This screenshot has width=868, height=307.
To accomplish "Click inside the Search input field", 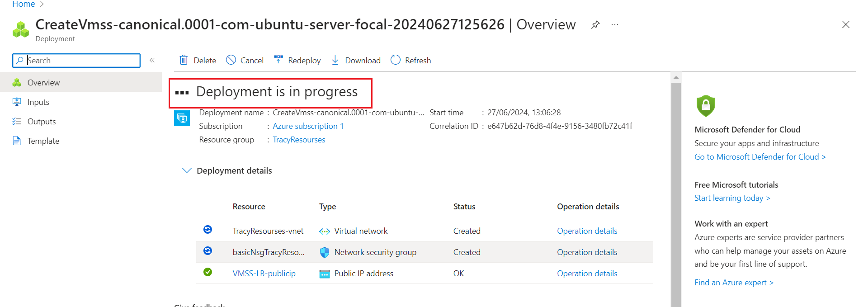I will coord(81,61).
